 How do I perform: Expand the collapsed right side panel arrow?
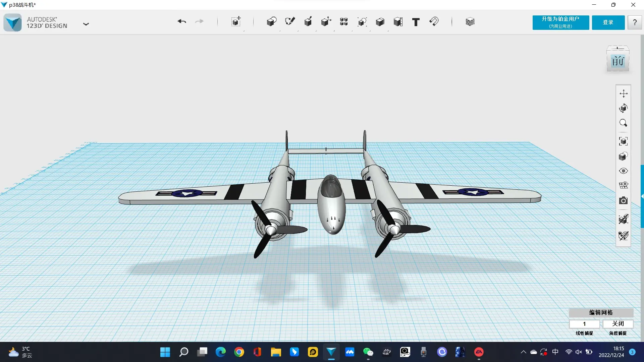642,196
